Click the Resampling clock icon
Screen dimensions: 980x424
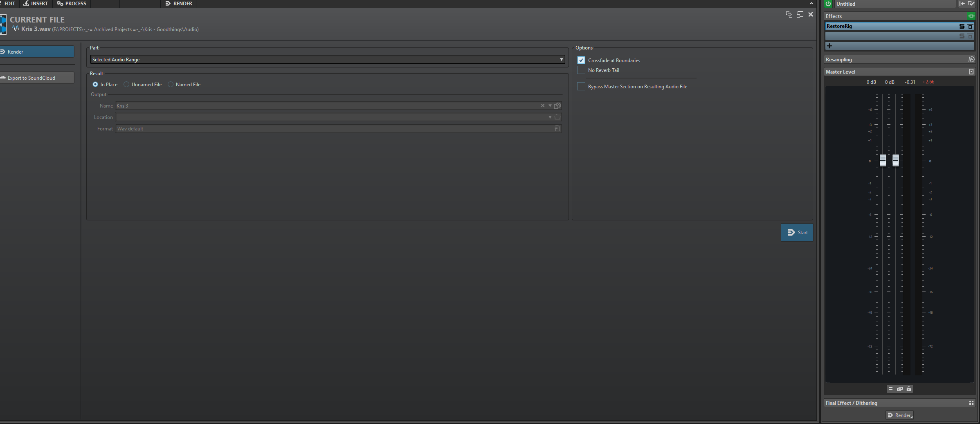click(x=971, y=59)
